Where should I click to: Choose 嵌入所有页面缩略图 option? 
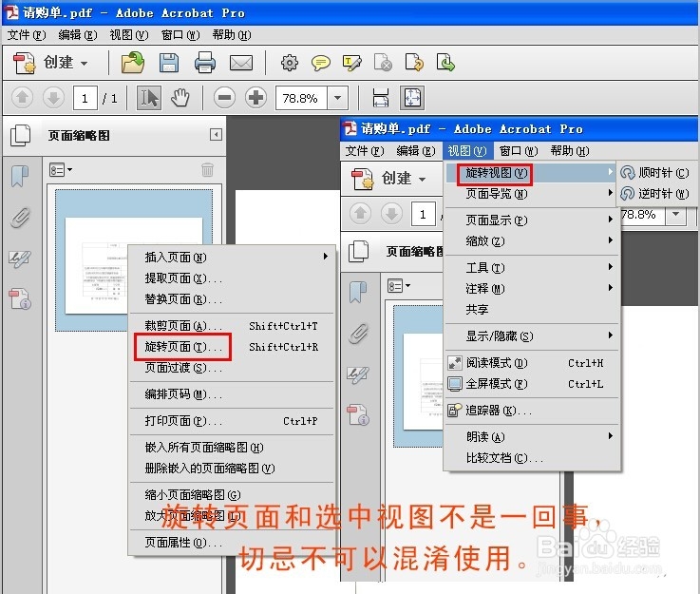tap(231, 447)
